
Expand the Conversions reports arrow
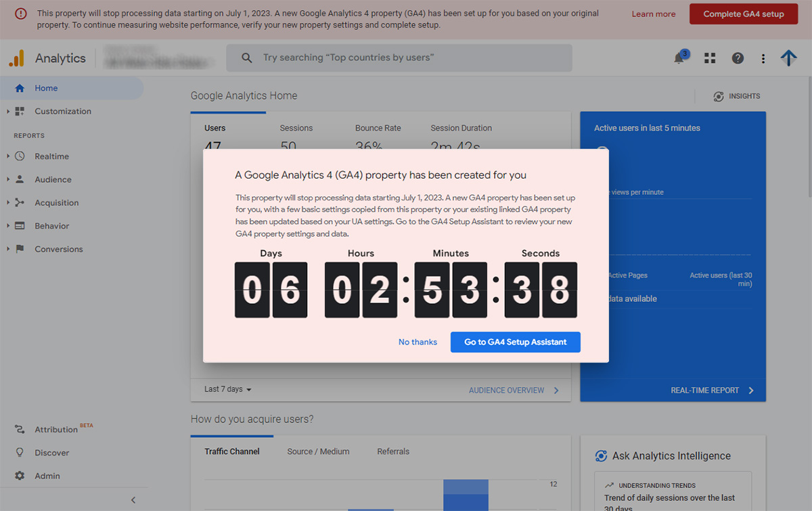coord(8,249)
